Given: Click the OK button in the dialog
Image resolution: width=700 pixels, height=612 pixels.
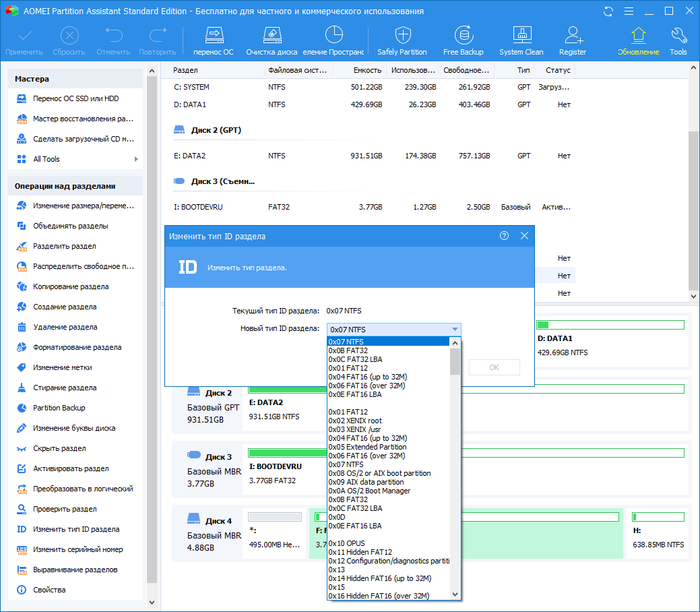Looking at the screenshot, I should pyautogui.click(x=495, y=367).
